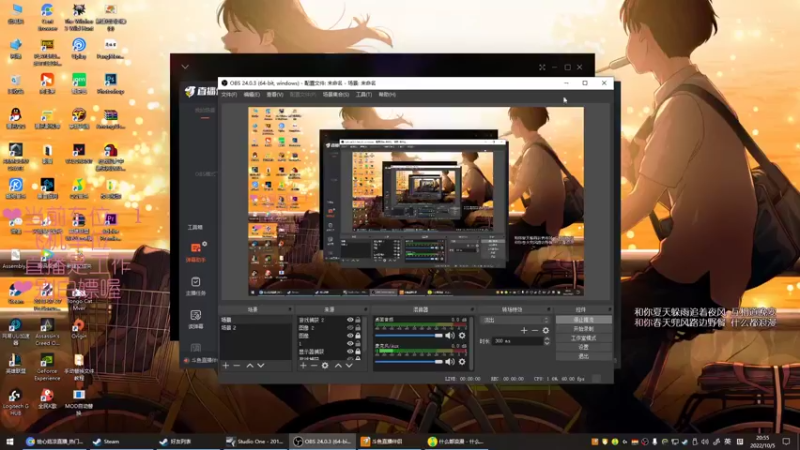Toggle visibility of the 窗口捕获 2 source

[x=350, y=320]
